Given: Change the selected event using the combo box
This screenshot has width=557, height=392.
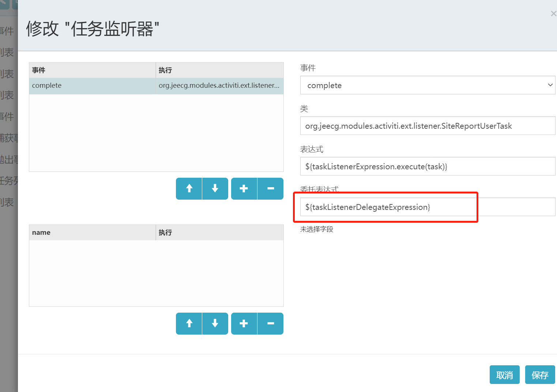Looking at the screenshot, I should [427, 85].
